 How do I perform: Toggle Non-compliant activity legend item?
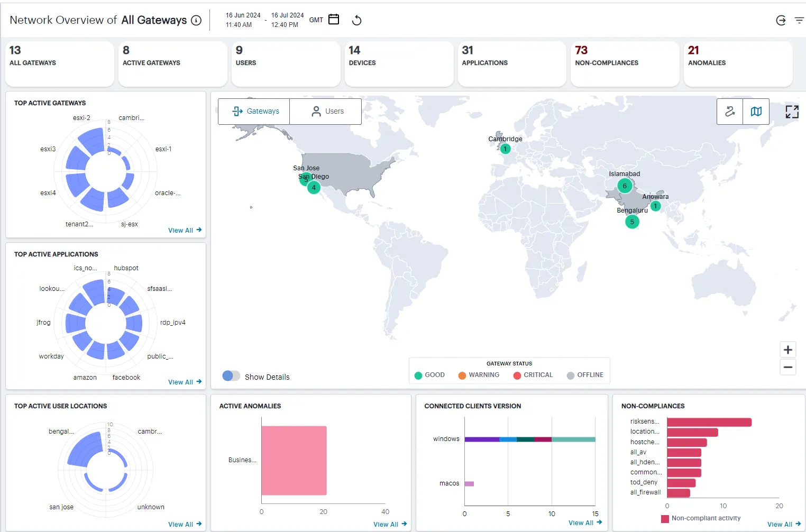click(701, 518)
